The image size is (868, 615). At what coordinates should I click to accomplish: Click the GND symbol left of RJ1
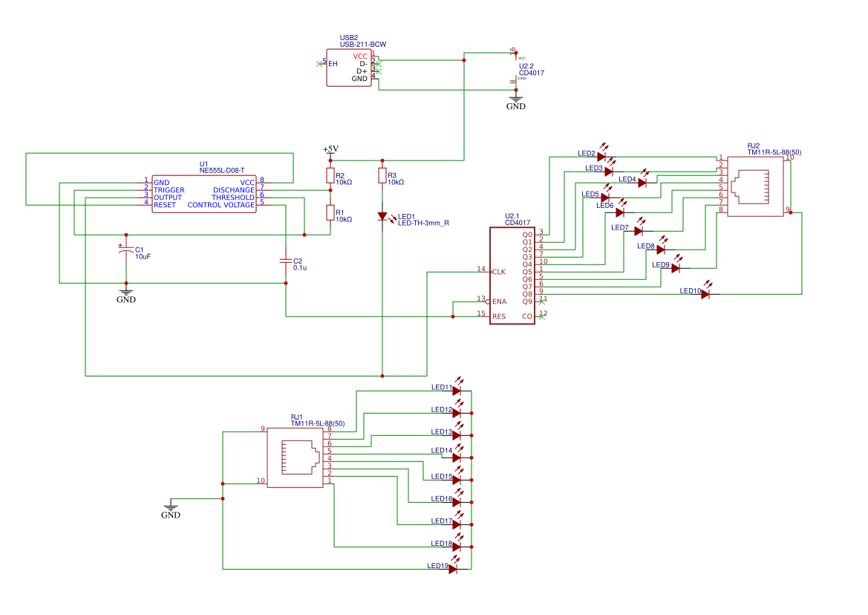[x=171, y=509]
